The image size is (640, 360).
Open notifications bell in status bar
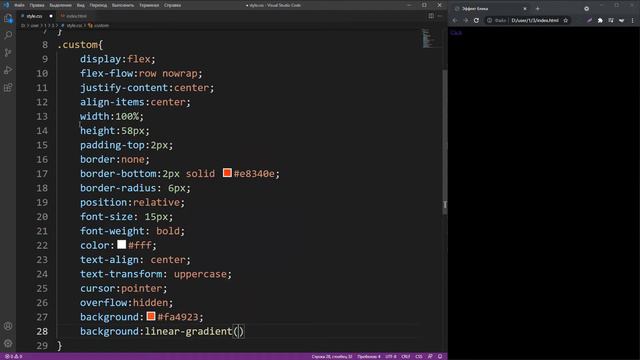(x=440, y=356)
